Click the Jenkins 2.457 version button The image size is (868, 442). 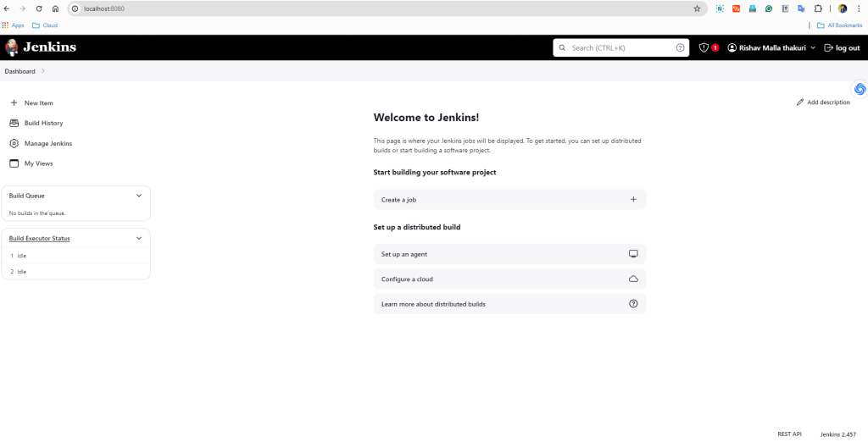838,434
